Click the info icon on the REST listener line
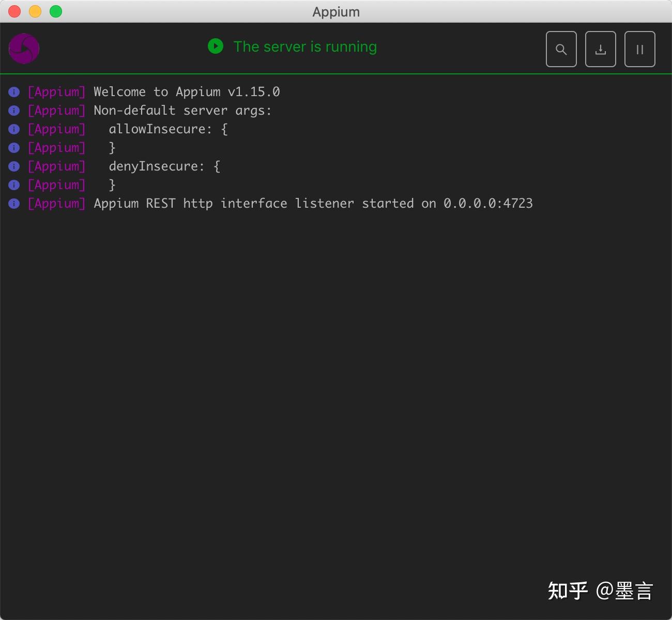This screenshot has width=672, height=620. pos(13,204)
